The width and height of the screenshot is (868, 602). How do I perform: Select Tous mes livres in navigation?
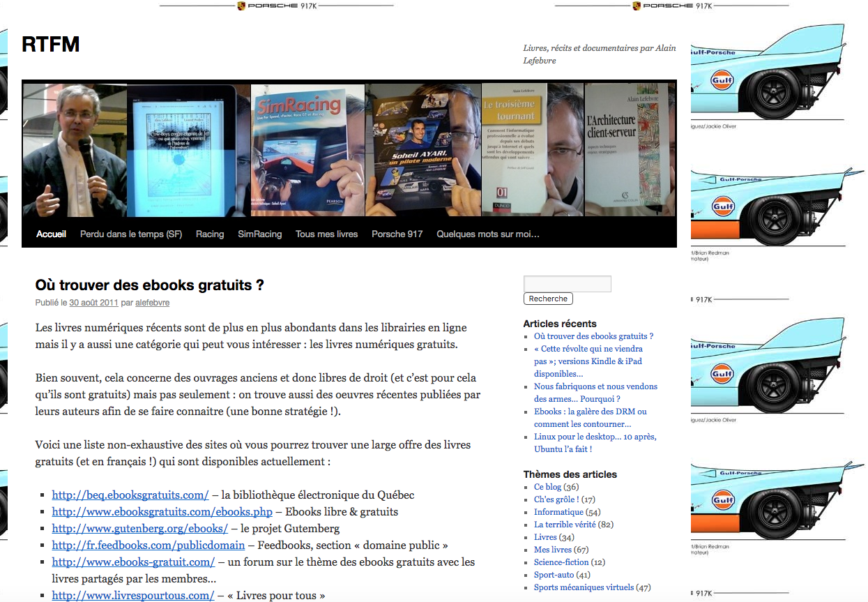click(326, 234)
